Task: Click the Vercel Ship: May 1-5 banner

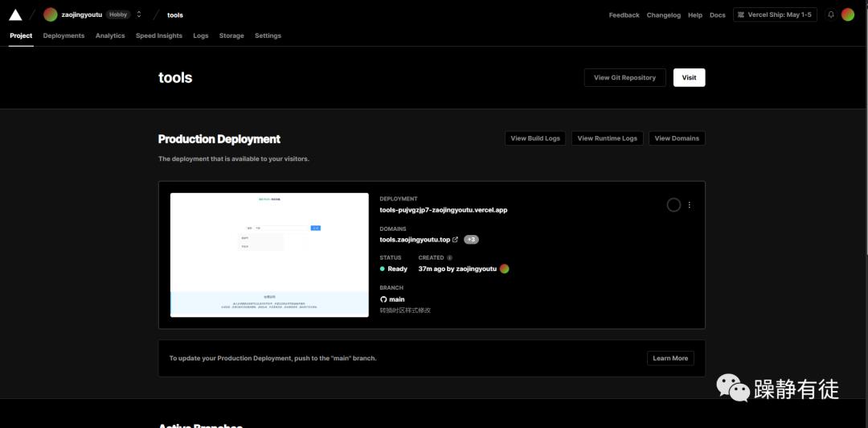Action: (x=775, y=14)
